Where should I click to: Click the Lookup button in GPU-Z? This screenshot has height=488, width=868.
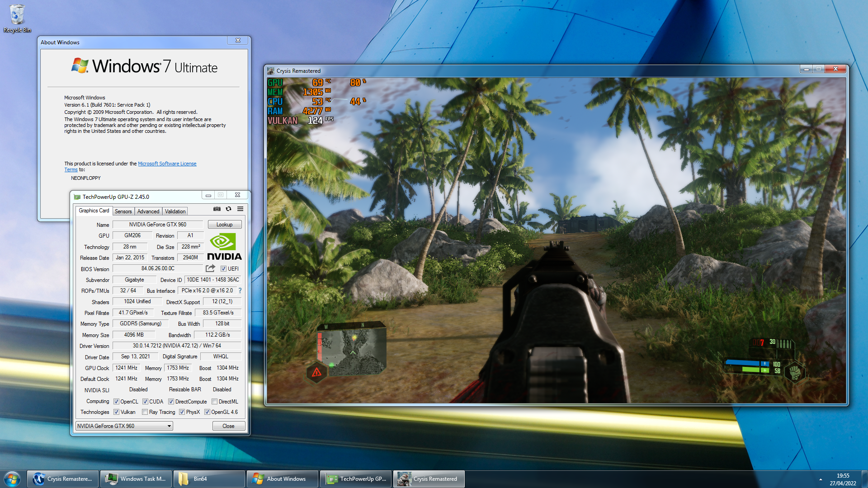click(225, 225)
